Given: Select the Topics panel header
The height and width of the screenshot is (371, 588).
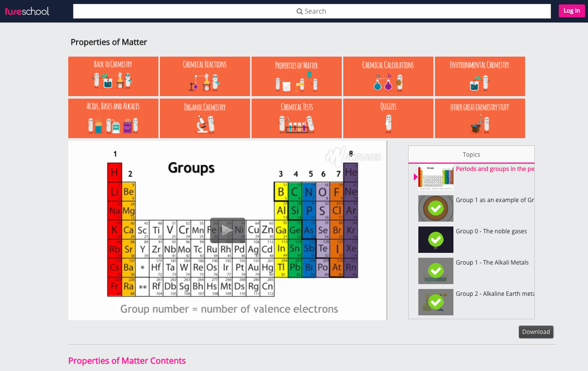Looking at the screenshot, I should pos(471,154).
